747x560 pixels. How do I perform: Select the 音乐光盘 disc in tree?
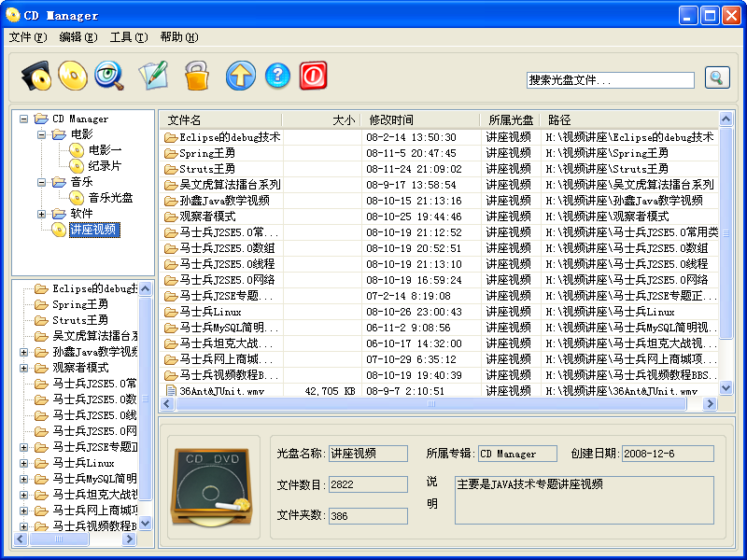(110, 198)
